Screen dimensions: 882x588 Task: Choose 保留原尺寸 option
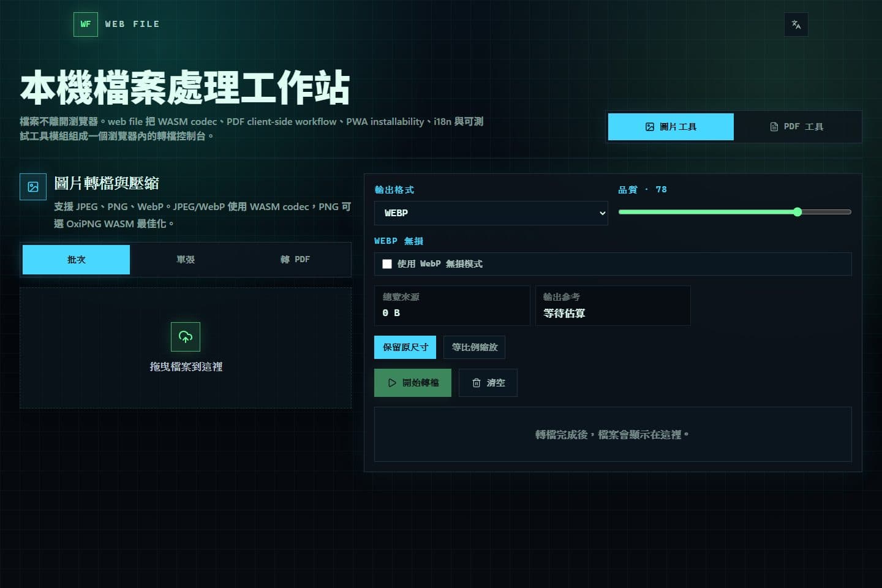405,347
